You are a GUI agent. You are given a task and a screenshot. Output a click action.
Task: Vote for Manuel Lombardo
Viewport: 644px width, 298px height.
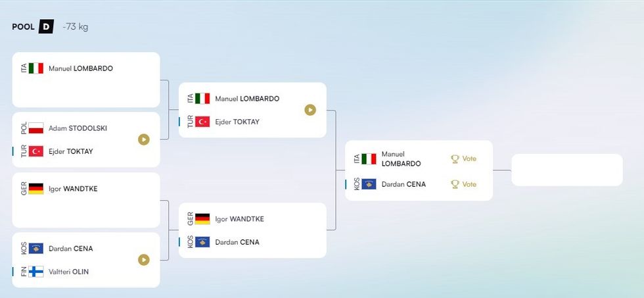tap(469, 159)
